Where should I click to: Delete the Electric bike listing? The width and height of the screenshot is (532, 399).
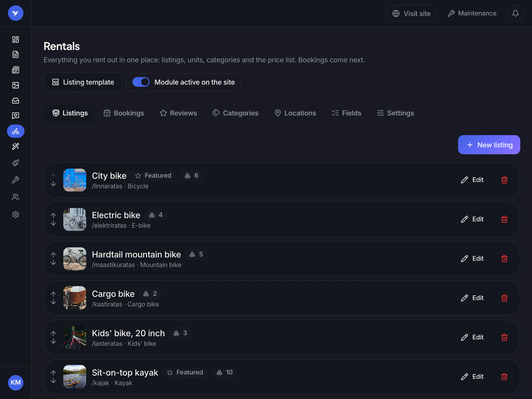tap(504, 219)
